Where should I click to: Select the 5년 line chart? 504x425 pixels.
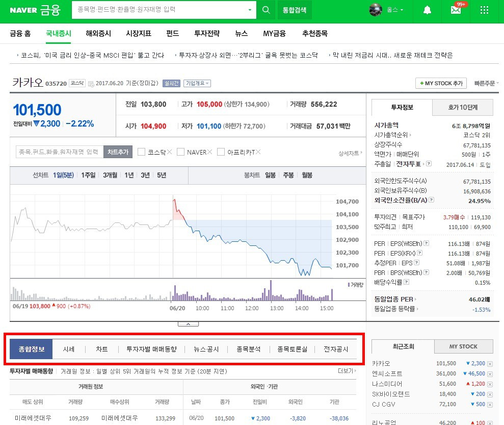click(x=162, y=175)
